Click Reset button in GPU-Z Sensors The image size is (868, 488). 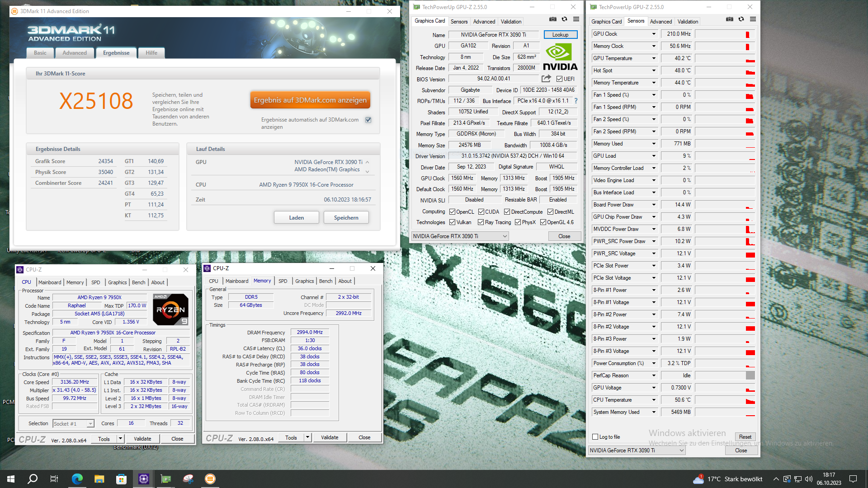[745, 437]
